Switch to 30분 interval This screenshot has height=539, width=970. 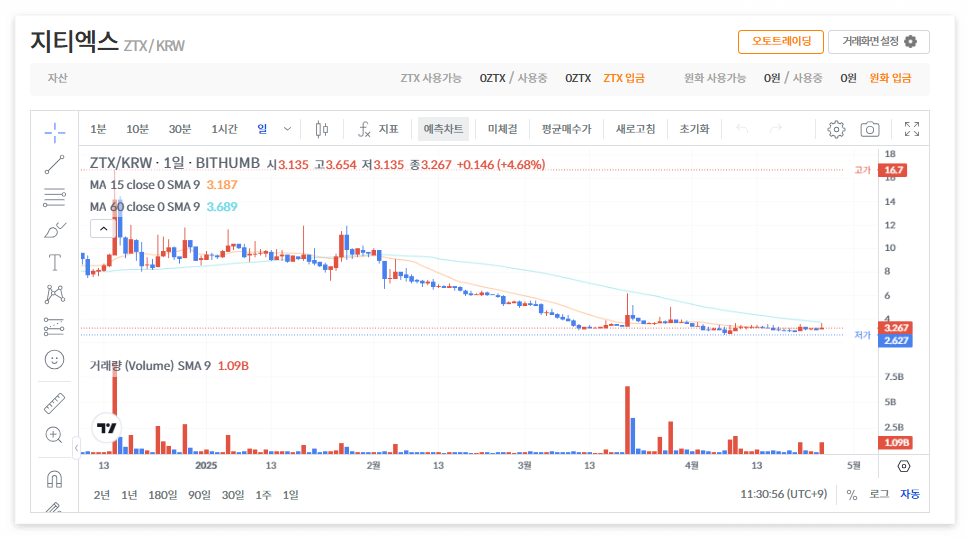(x=180, y=129)
